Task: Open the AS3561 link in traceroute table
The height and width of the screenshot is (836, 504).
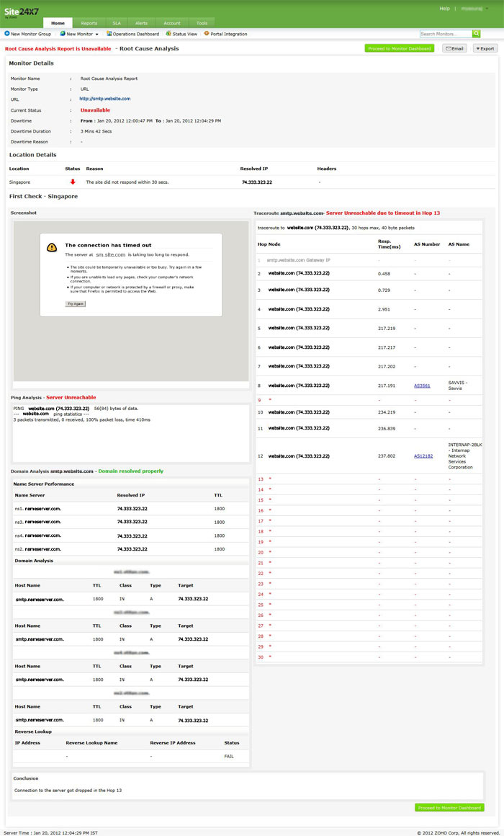Action: (x=422, y=386)
